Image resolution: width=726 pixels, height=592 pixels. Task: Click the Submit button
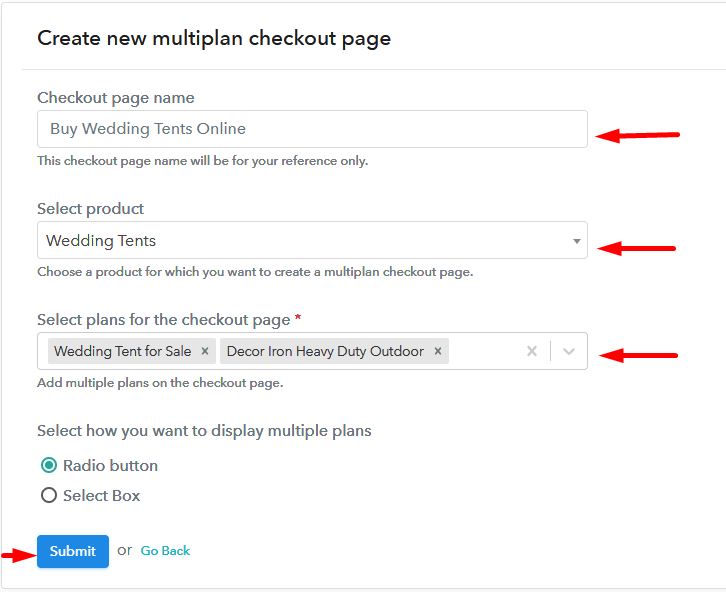click(73, 551)
